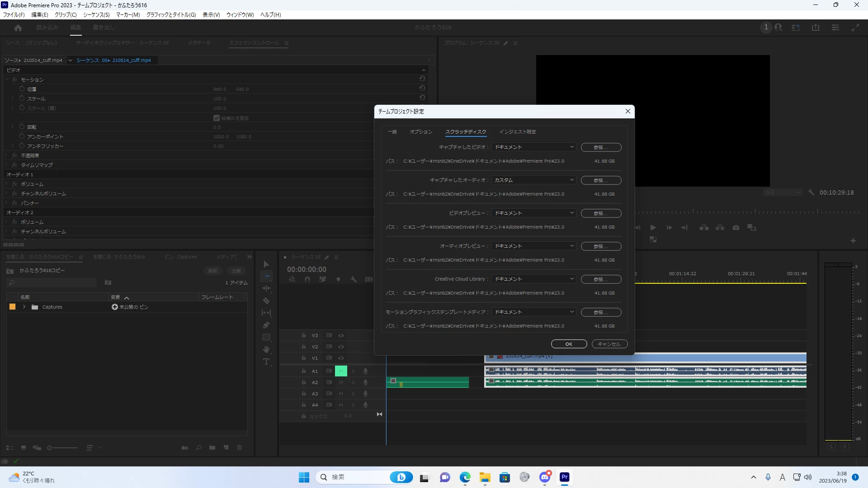Click the thumbnail zoom slider in the project panel
This screenshot has width=868, height=488.
click(62, 448)
